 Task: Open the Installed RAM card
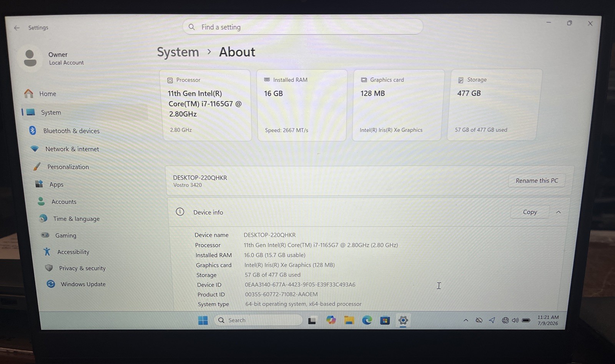[302, 105]
